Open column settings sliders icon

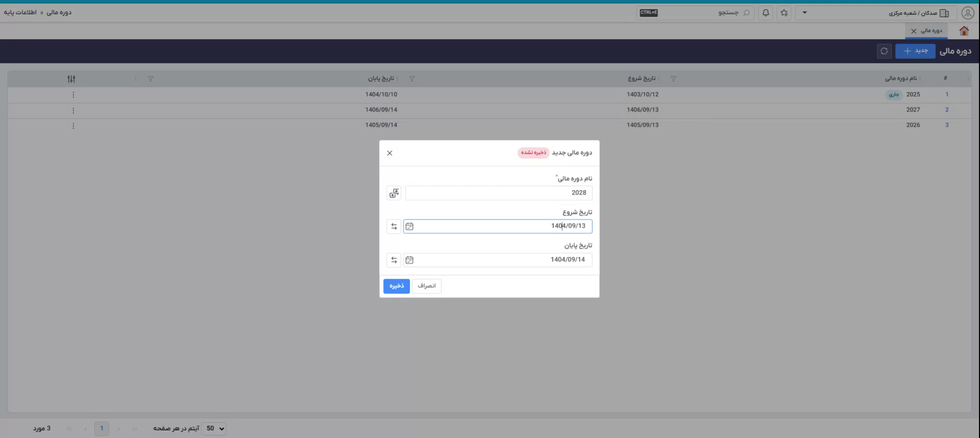point(71,79)
